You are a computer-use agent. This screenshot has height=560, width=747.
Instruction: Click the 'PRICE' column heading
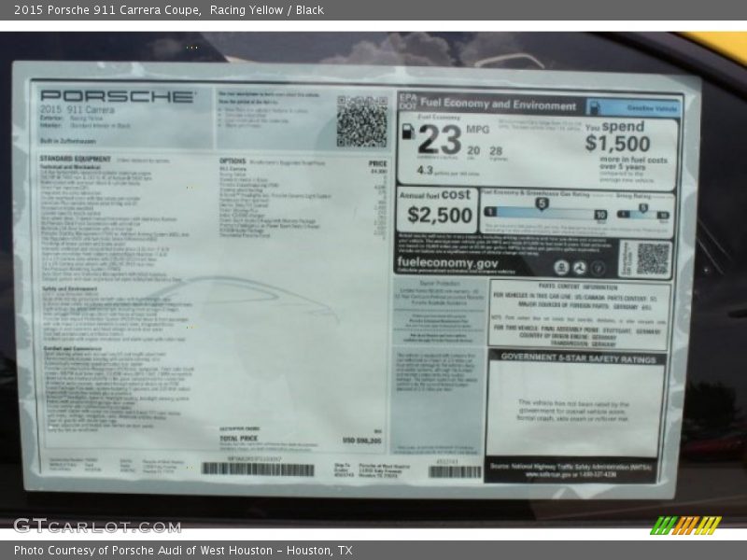[x=378, y=163]
